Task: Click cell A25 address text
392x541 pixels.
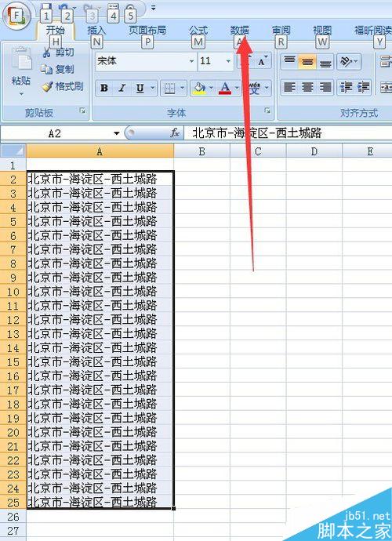Action: pyautogui.click(x=93, y=502)
